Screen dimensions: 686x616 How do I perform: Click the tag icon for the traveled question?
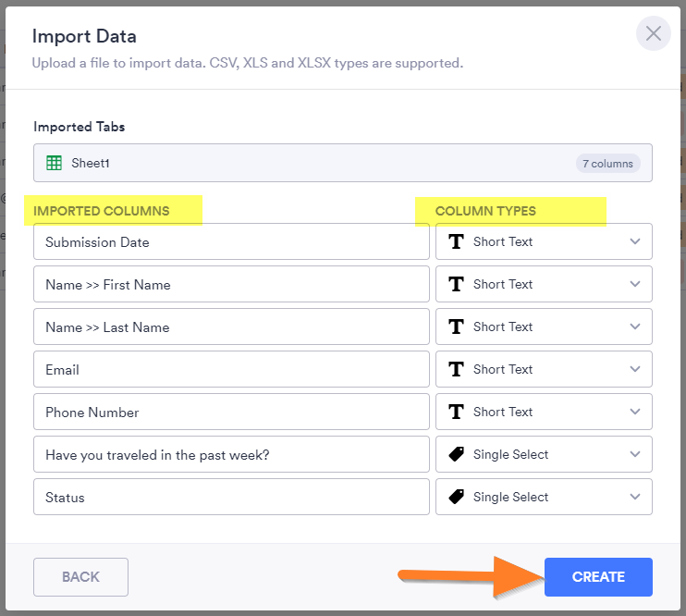pyautogui.click(x=456, y=454)
